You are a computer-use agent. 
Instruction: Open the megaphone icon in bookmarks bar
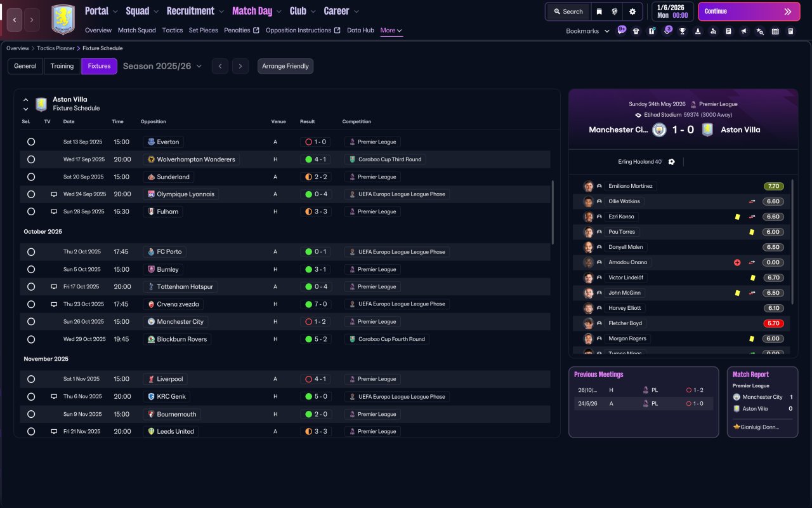pyautogui.click(x=744, y=31)
